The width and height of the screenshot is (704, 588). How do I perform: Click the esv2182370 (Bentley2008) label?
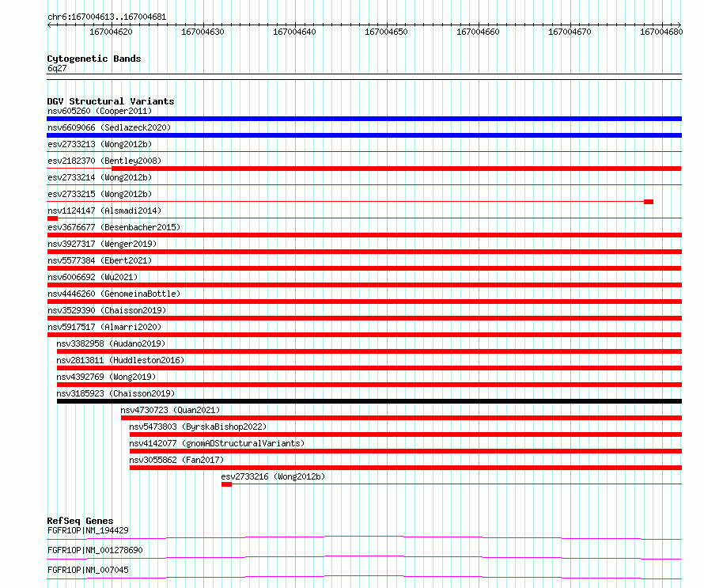coord(104,161)
